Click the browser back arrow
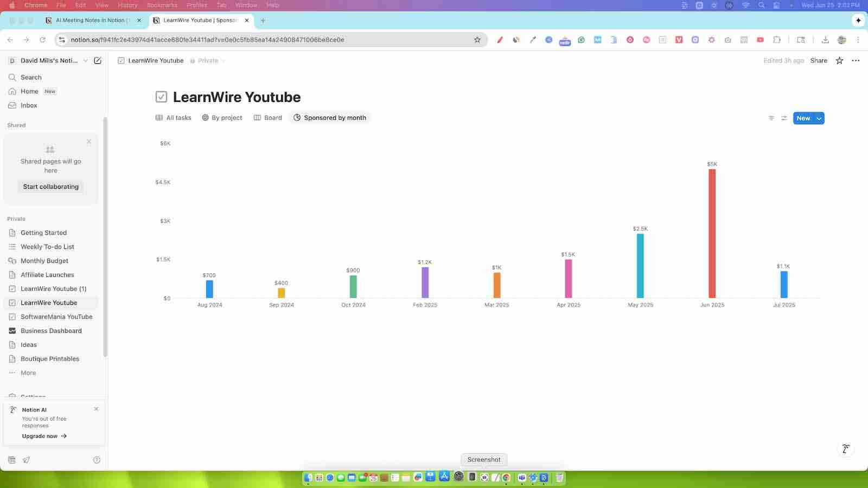The image size is (868, 488). [10, 40]
